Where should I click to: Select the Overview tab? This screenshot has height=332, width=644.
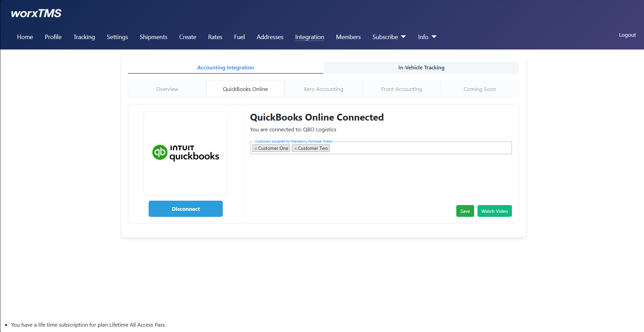point(167,89)
